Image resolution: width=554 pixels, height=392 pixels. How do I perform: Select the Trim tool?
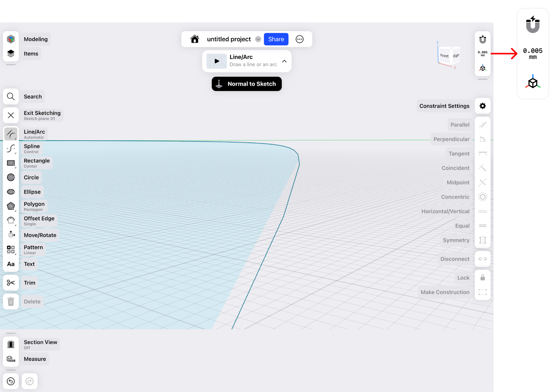(11, 282)
